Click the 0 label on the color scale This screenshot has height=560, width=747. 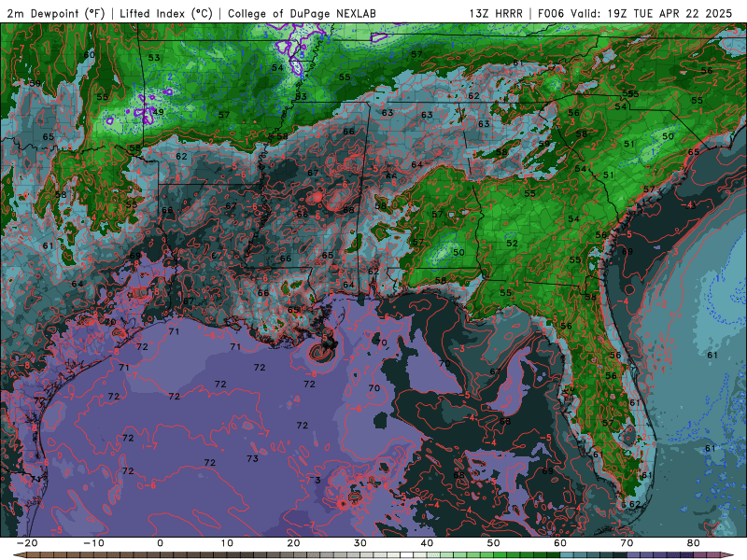(160, 543)
